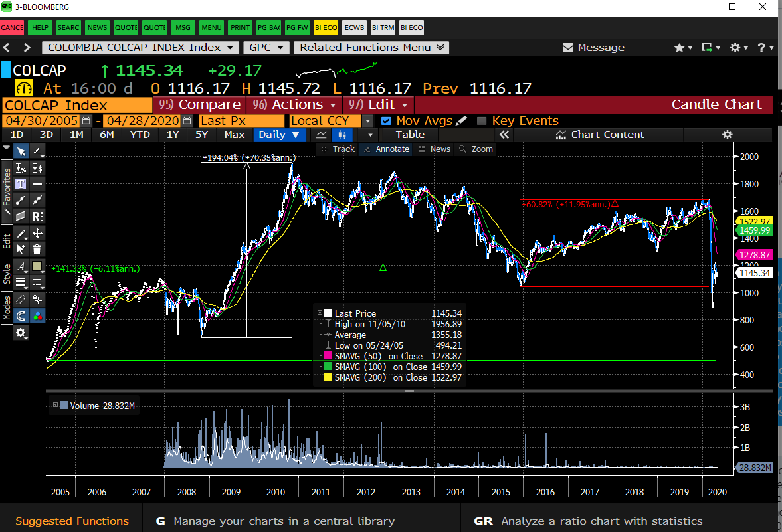This screenshot has height=532, width=782.
Task: Open the 97) Edit menu
Action: point(378,105)
